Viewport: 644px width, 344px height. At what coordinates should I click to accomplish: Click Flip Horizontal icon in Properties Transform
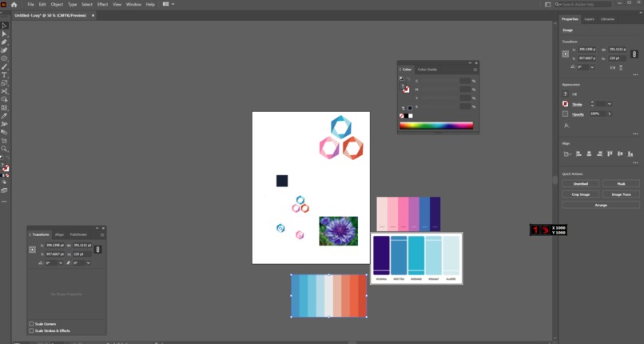pyautogui.click(x=613, y=67)
